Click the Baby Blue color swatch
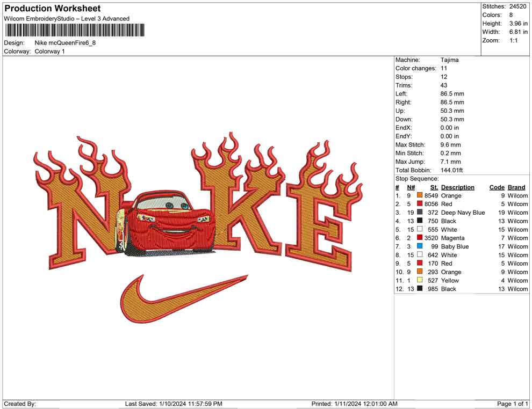 point(420,246)
